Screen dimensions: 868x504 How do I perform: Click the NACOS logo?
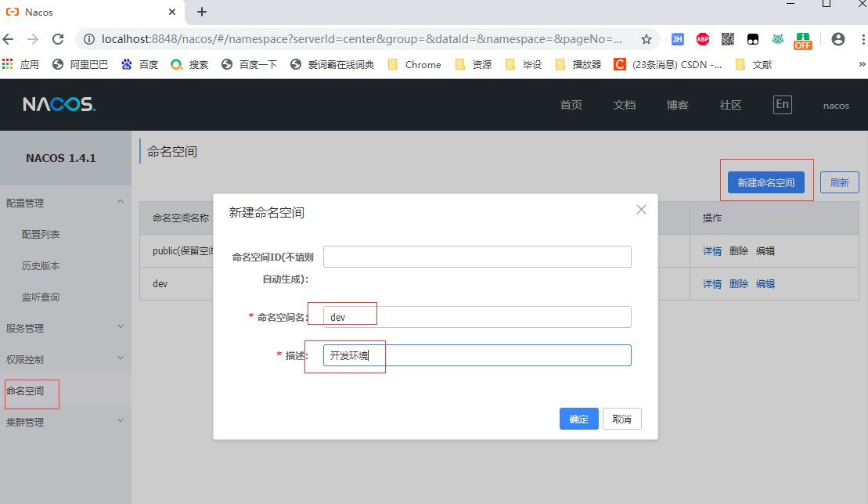click(x=59, y=104)
